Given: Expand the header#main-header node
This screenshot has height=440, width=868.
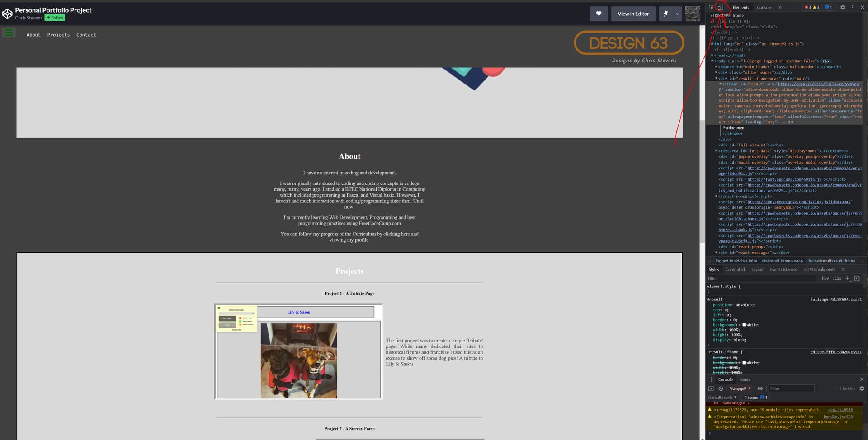Looking at the screenshot, I should (x=717, y=67).
